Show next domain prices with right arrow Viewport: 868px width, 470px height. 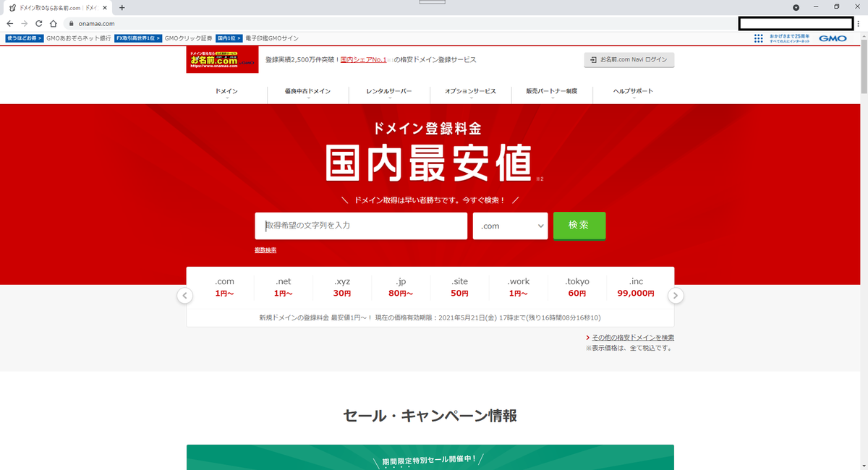(x=676, y=296)
